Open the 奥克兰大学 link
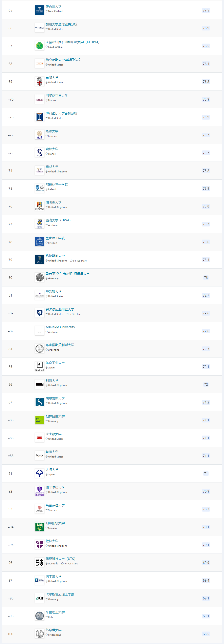This screenshot has width=224, height=644. pyautogui.click(x=53, y=7)
